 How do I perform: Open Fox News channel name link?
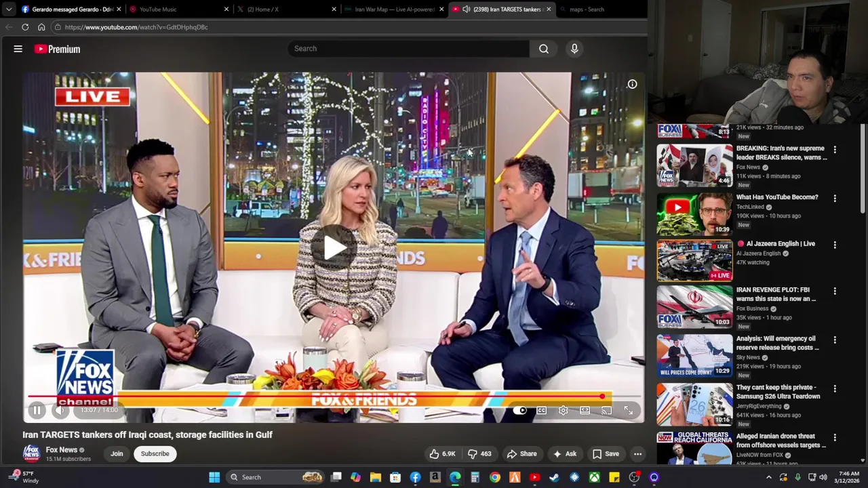point(62,449)
